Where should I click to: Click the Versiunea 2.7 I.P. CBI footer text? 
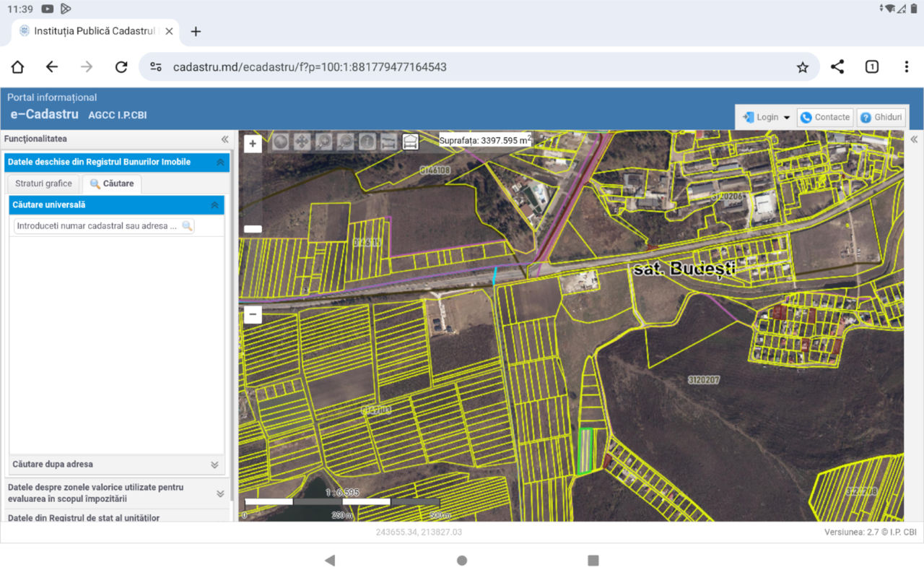point(871,532)
